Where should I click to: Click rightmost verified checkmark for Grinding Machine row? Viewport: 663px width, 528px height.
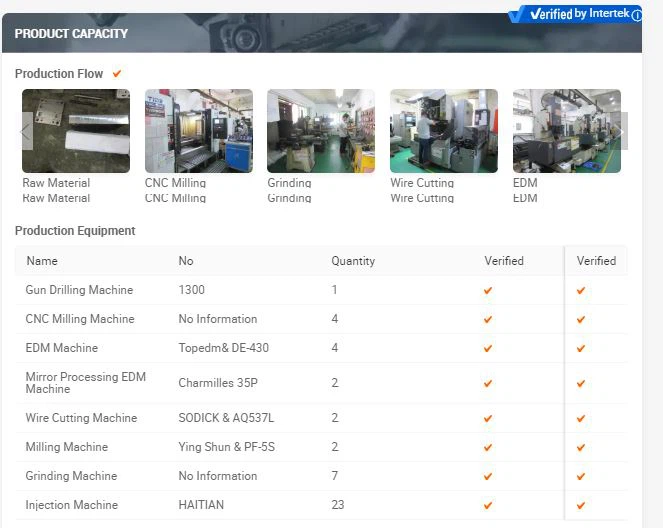(x=581, y=477)
